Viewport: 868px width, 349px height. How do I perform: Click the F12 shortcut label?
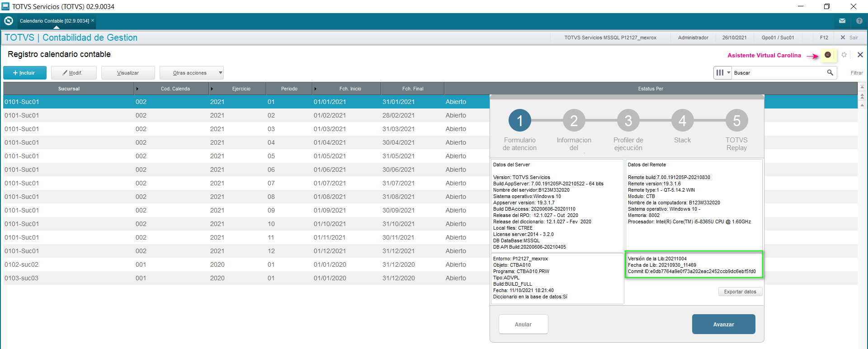click(x=824, y=38)
